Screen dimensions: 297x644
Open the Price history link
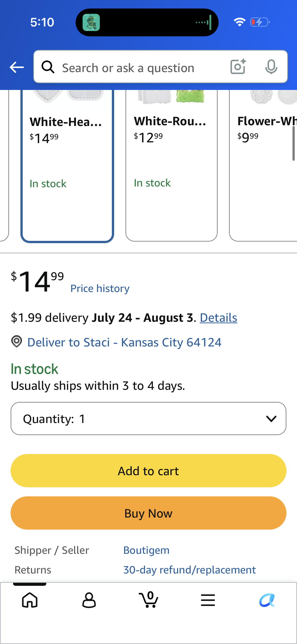(x=100, y=288)
